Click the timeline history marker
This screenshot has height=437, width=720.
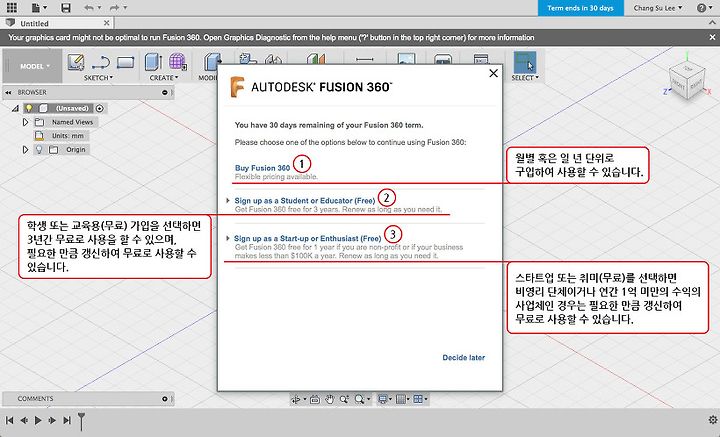81,420
